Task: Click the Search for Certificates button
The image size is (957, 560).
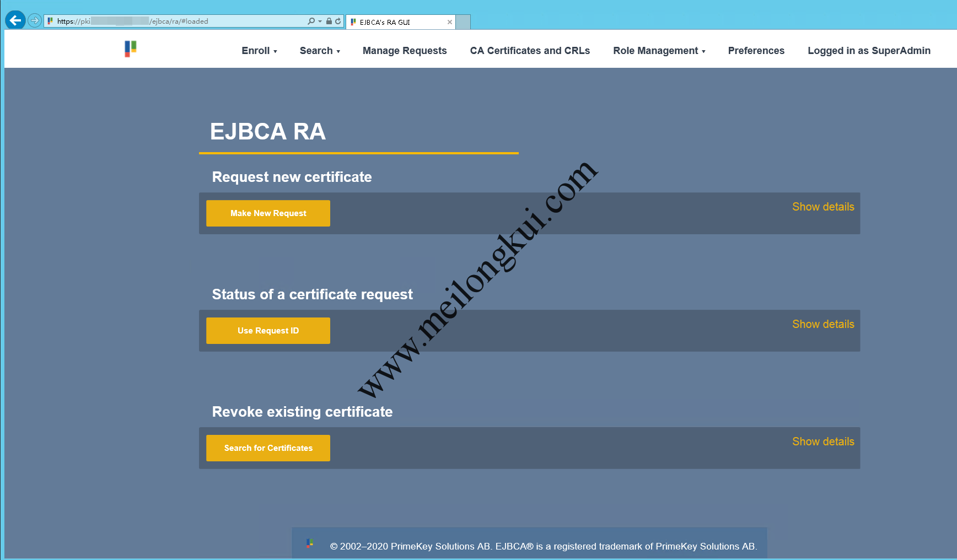Action: [268, 448]
